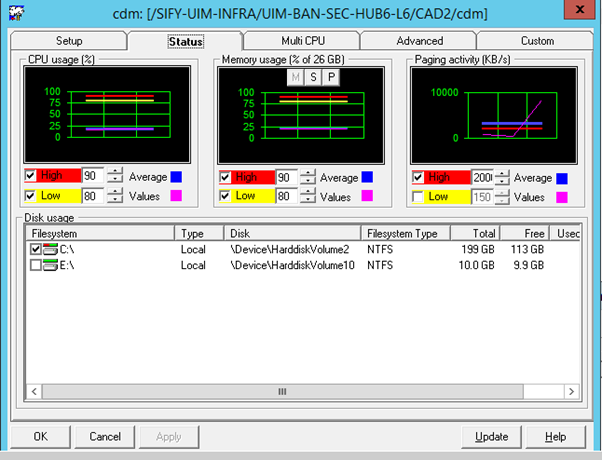
Task: Decrease CPU Low threshold with down arrow
Action: tap(115, 199)
